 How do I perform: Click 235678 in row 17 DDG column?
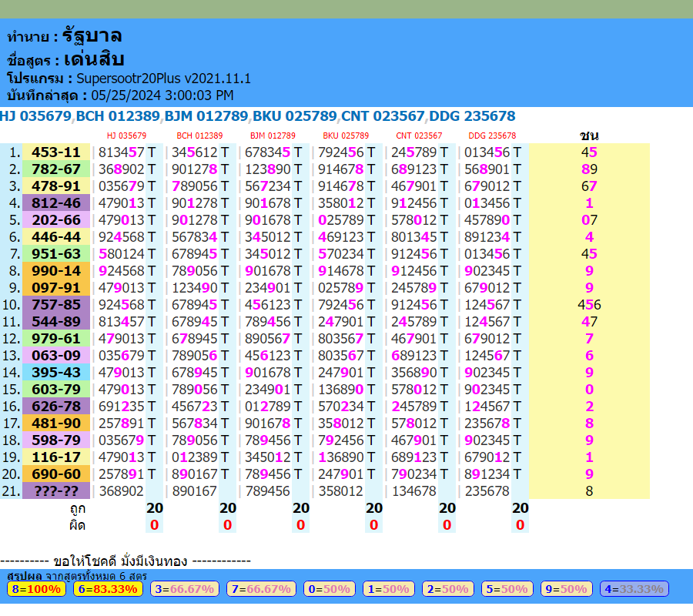point(487,423)
